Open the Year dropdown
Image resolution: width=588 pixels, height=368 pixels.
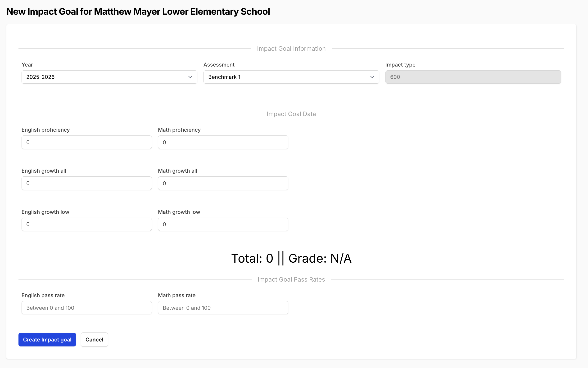(109, 77)
